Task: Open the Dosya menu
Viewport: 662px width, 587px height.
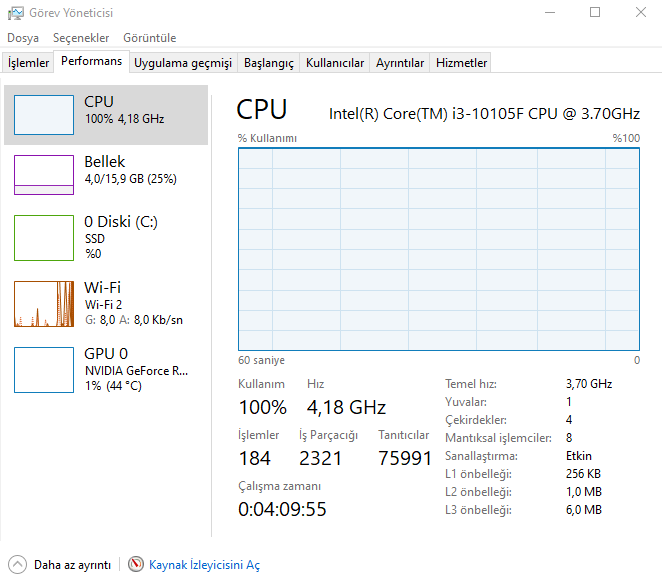Action: click(23, 38)
